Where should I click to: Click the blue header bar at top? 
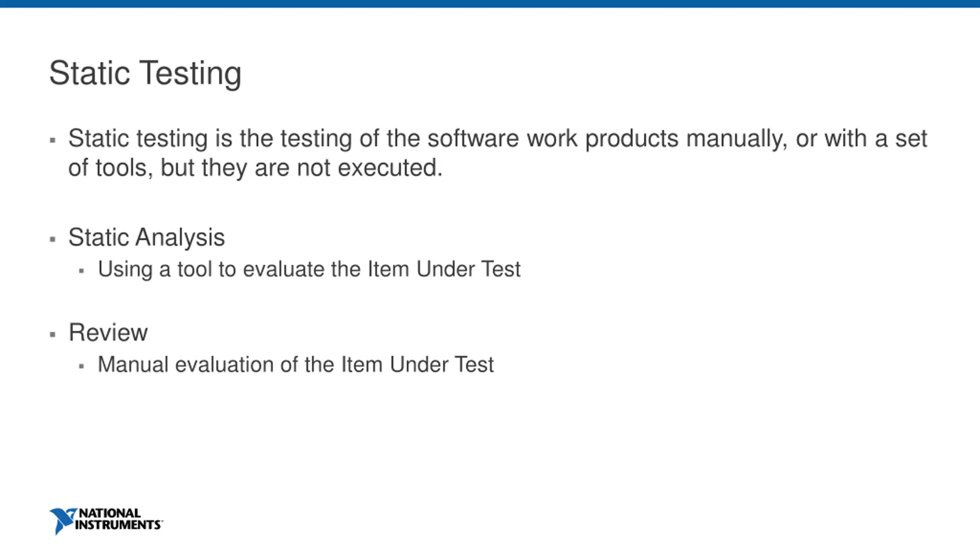[490, 4]
